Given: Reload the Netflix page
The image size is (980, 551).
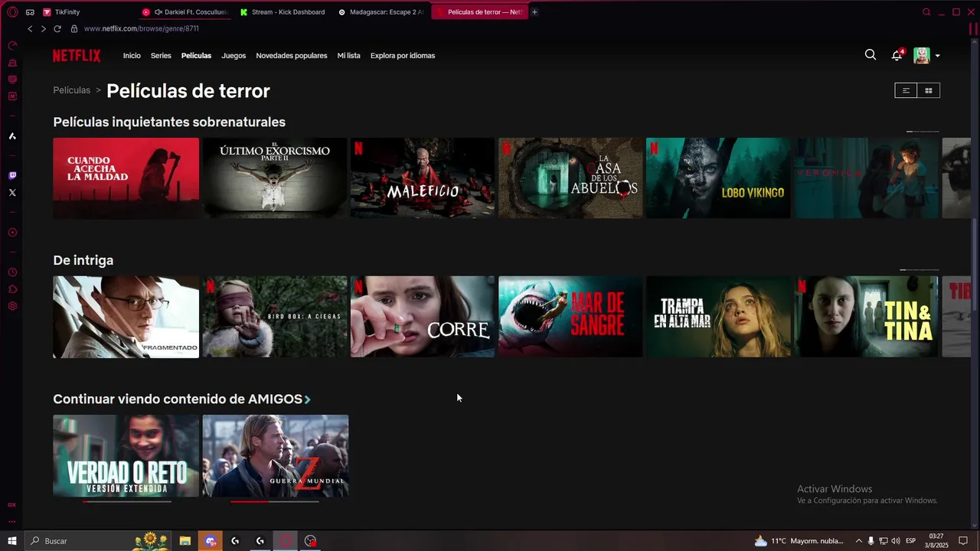Looking at the screenshot, I should tap(57, 28).
